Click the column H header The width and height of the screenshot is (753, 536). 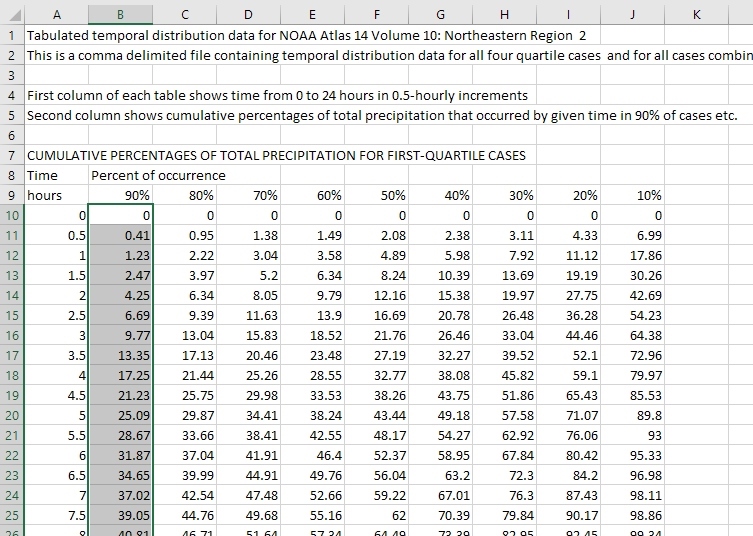click(x=504, y=14)
